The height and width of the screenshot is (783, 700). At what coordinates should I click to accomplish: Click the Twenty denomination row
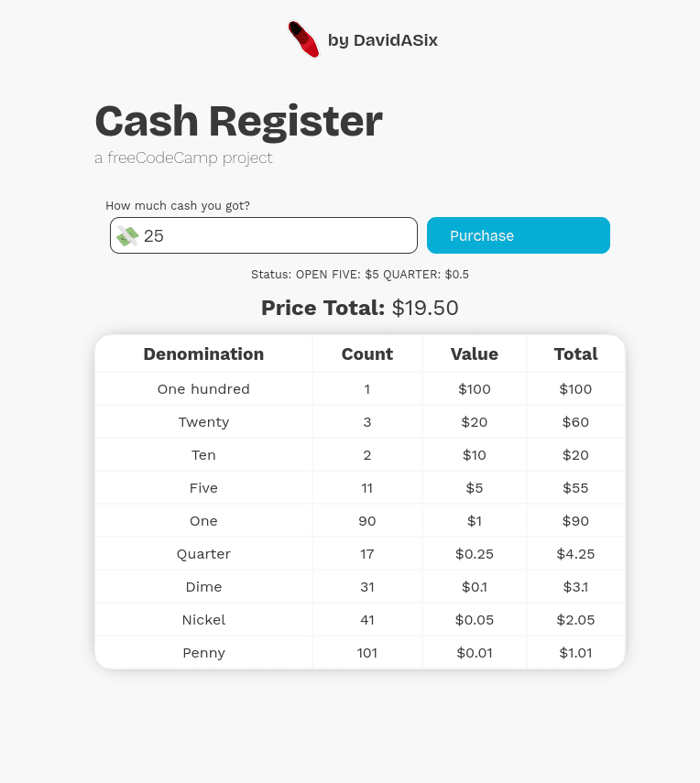203,421
